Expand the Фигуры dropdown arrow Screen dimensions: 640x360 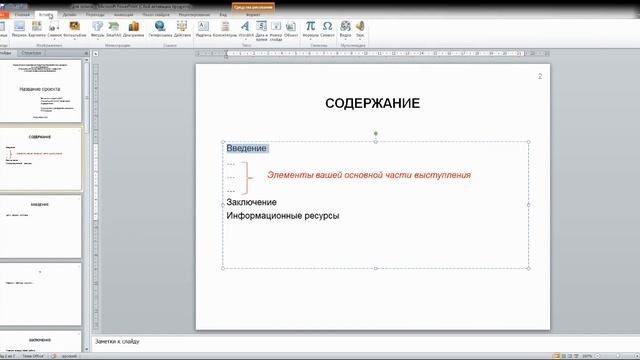(x=97, y=39)
